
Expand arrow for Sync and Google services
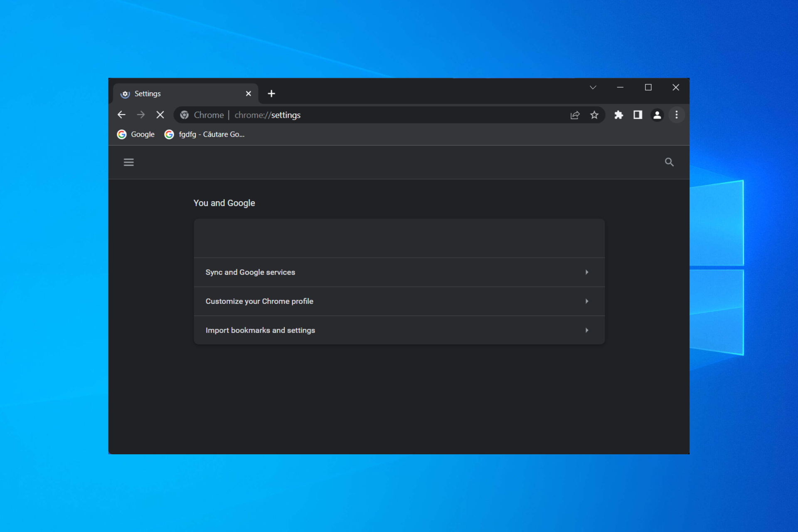click(x=587, y=272)
